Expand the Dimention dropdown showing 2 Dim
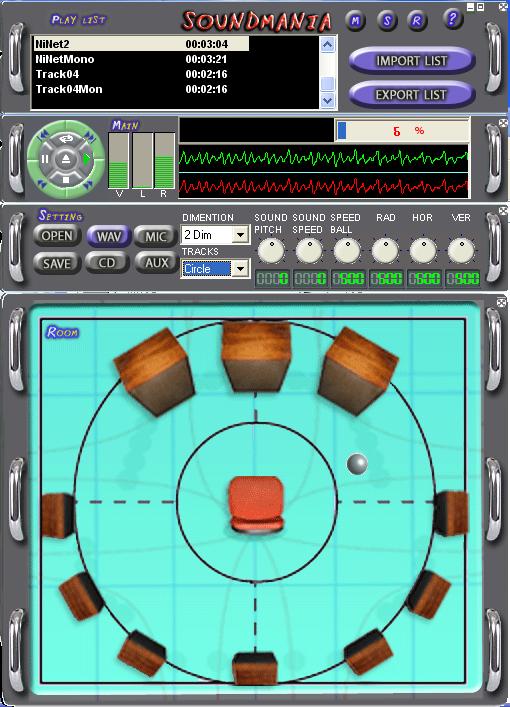Screen dimensions: 510x707 [241, 234]
